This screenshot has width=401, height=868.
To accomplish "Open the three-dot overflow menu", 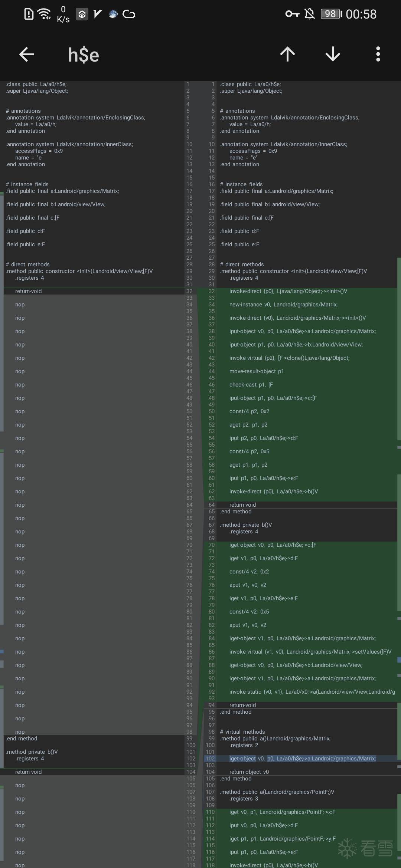I will point(378,55).
